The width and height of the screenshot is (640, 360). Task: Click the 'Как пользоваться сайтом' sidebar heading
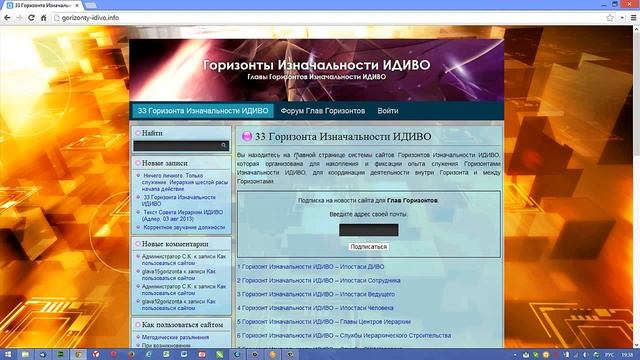point(182,325)
